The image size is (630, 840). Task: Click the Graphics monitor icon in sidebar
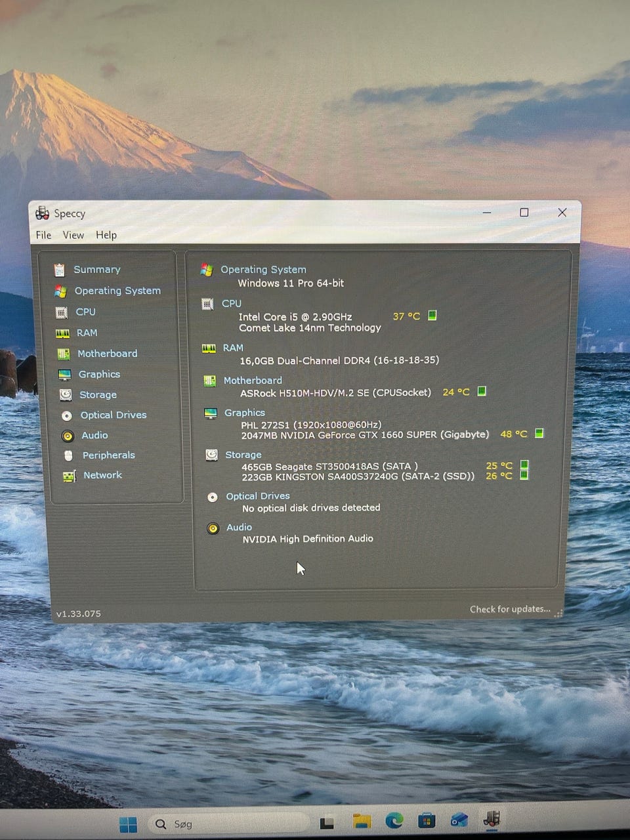[x=64, y=375]
